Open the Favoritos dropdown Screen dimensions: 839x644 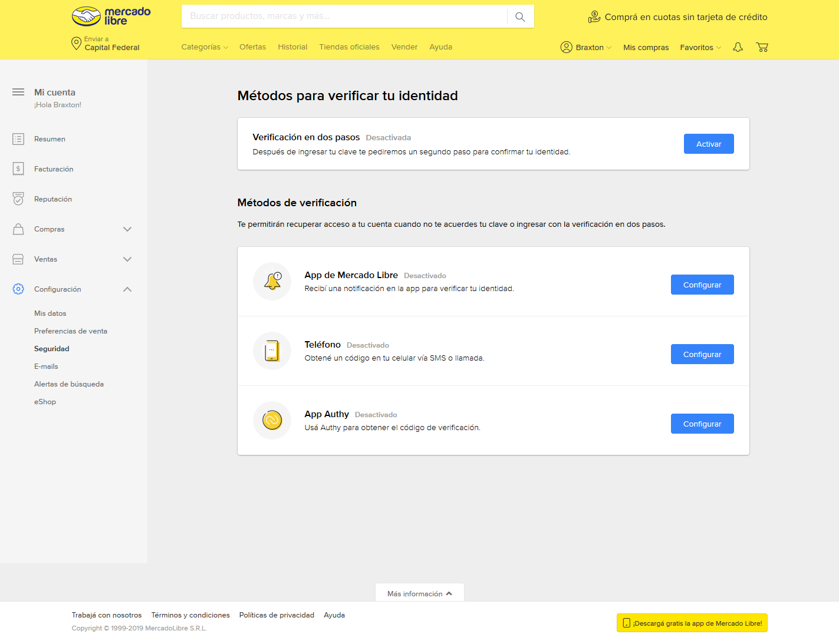click(700, 47)
